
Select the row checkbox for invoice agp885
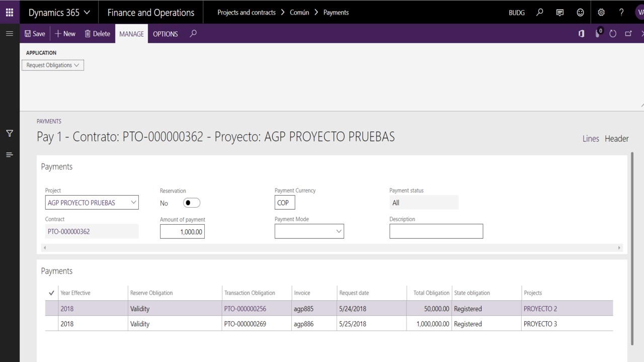(x=51, y=309)
